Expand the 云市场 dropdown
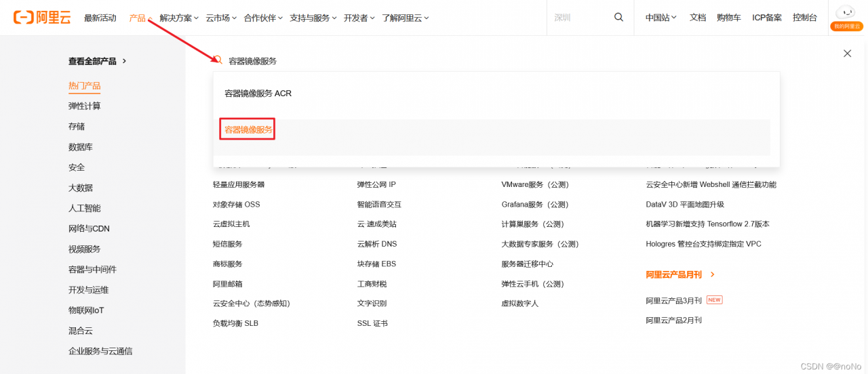 coord(221,18)
